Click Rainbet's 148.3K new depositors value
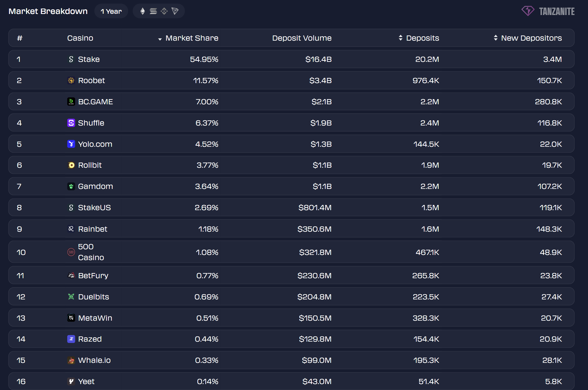 pos(549,229)
